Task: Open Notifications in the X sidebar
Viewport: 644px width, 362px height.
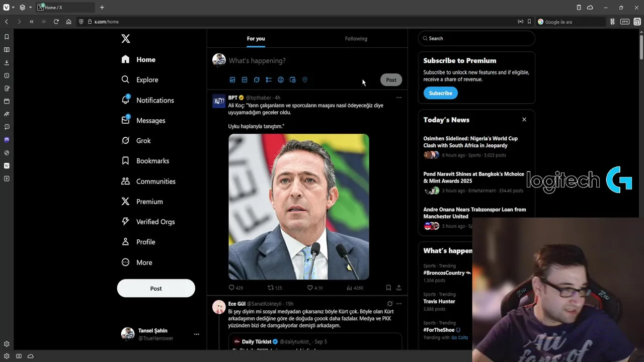Action: pos(148,100)
